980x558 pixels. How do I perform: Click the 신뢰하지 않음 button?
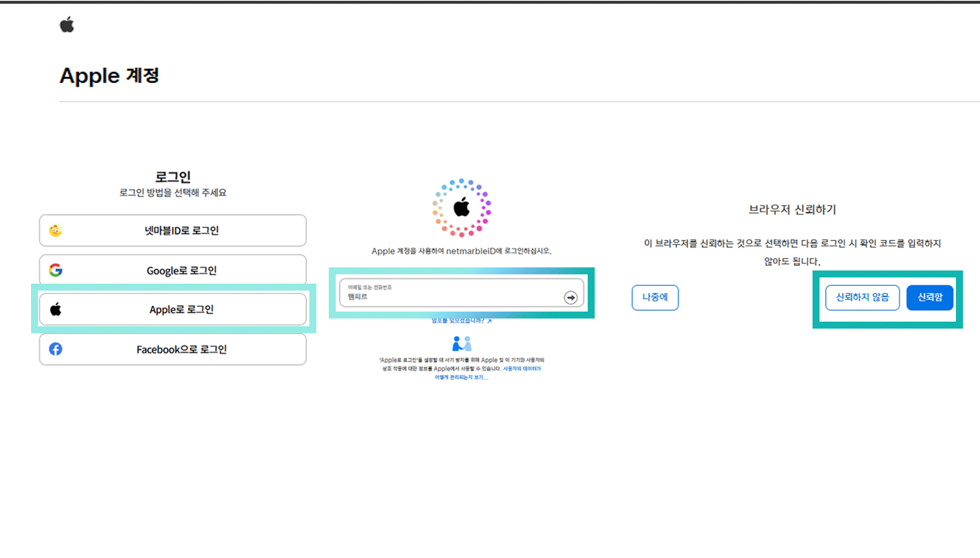tap(861, 297)
